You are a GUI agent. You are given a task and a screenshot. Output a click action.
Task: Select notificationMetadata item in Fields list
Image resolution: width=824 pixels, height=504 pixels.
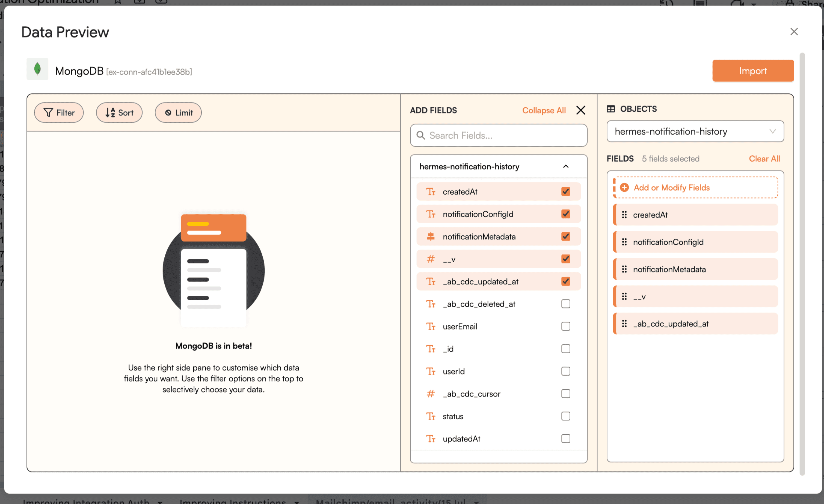click(x=696, y=269)
